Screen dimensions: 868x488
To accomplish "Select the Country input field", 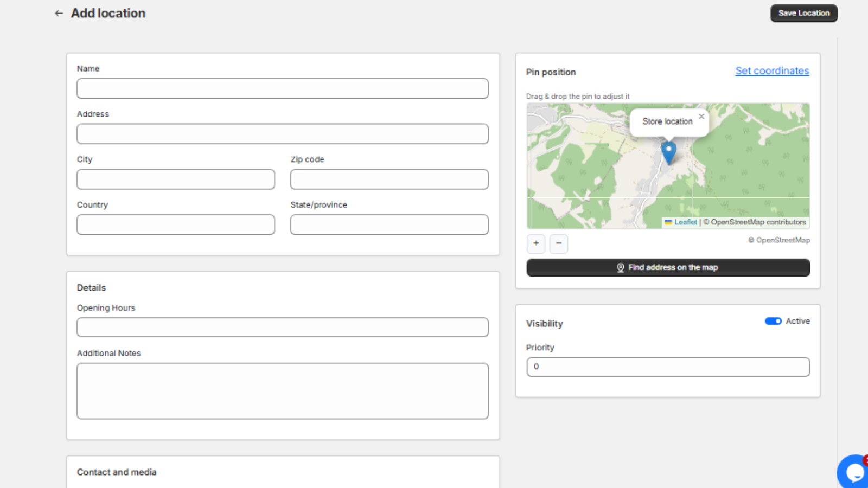I will click(176, 224).
